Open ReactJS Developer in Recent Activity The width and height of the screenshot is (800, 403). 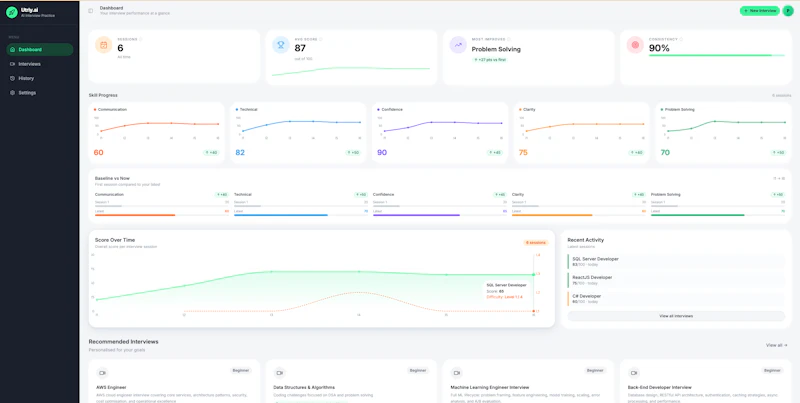(x=676, y=280)
